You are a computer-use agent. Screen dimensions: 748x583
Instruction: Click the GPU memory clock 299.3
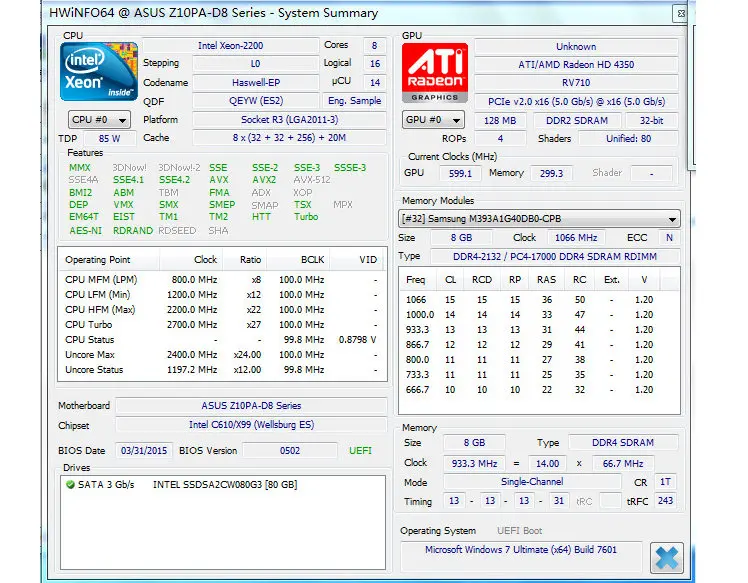pos(551,173)
